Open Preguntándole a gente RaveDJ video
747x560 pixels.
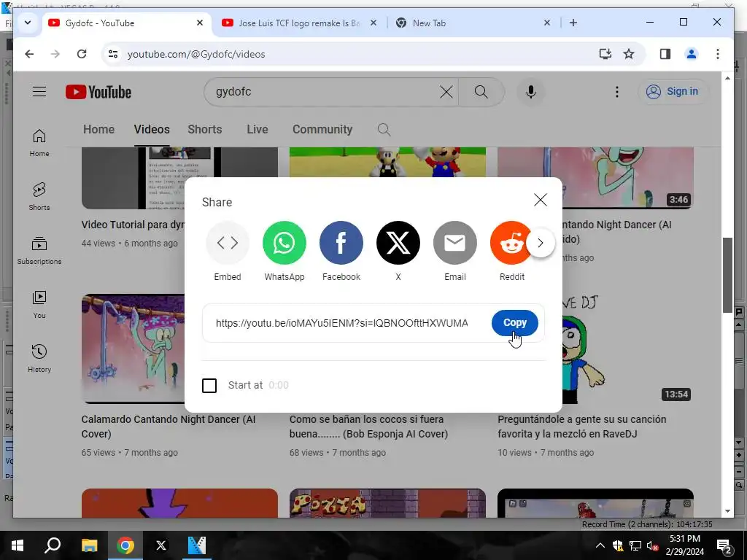pyautogui.click(x=581, y=427)
